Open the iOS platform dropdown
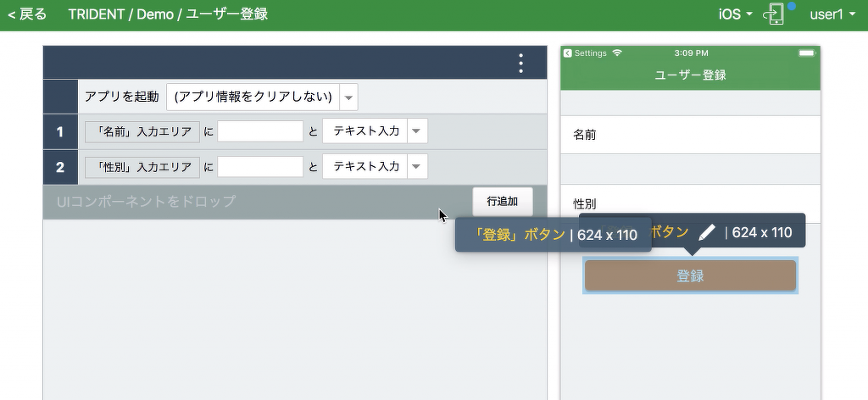Viewport: 868px width, 400px height. pos(735,14)
